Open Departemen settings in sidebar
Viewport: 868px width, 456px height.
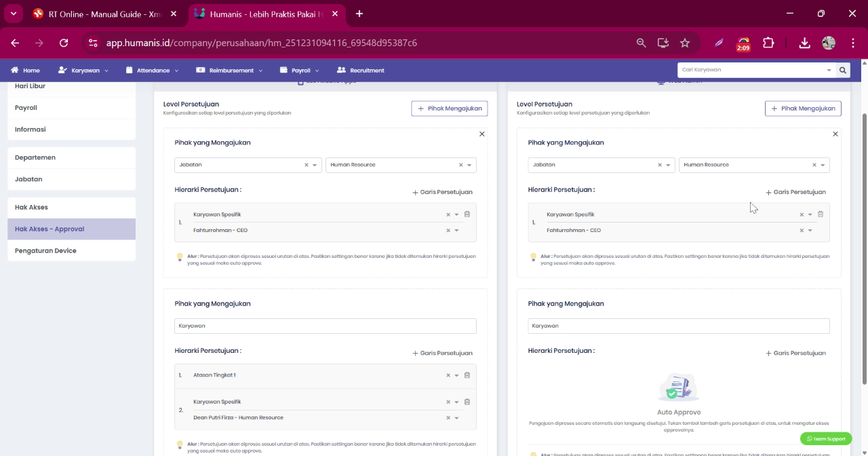pyautogui.click(x=71, y=157)
